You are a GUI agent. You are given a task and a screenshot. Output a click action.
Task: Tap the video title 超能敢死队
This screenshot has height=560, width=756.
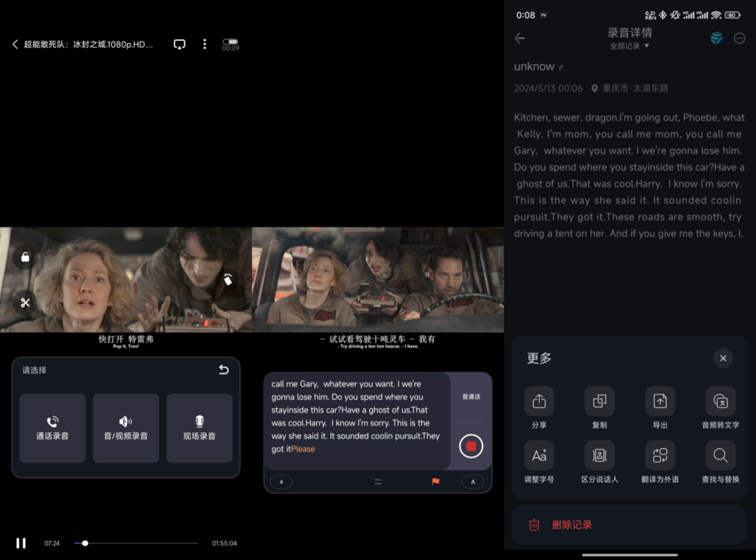tap(88, 45)
